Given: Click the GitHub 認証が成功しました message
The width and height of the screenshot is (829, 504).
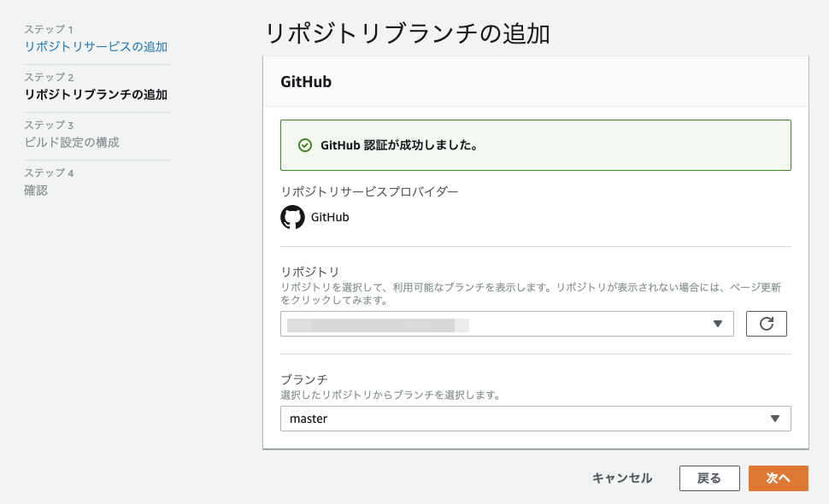Looking at the screenshot, I should [x=399, y=145].
